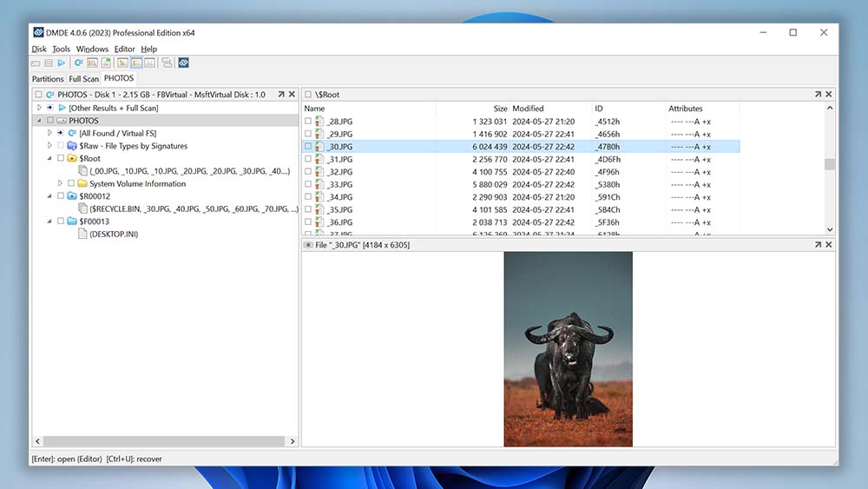The width and height of the screenshot is (868, 489).
Task: Click the refresh icon in PHOTOS panel header
Action: [49, 95]
